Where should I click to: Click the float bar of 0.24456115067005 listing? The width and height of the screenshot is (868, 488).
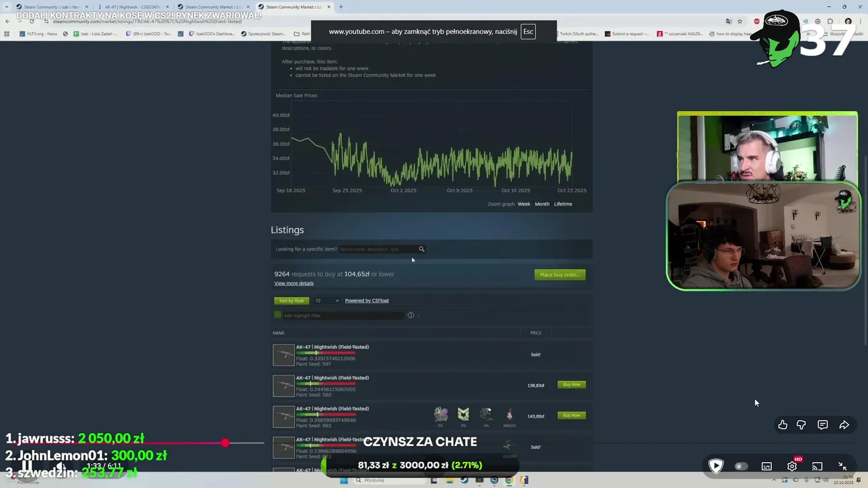325,384
